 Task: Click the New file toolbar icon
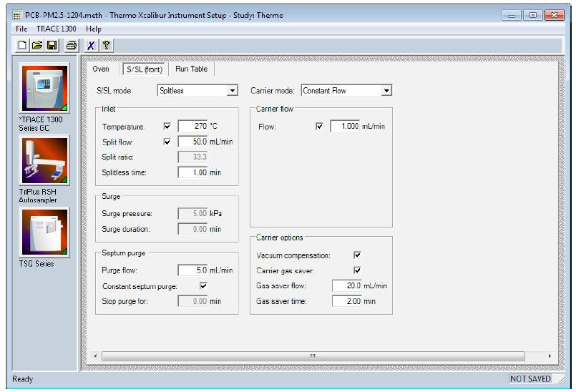click(x=22, y=45)
